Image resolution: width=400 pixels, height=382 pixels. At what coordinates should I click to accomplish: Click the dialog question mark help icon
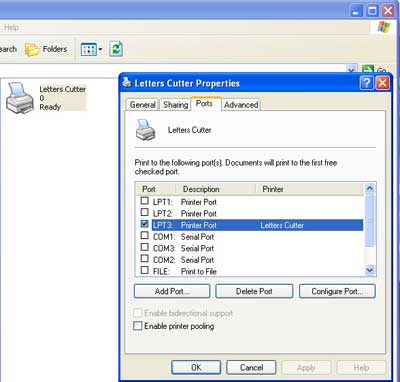[x=367, y=83]
